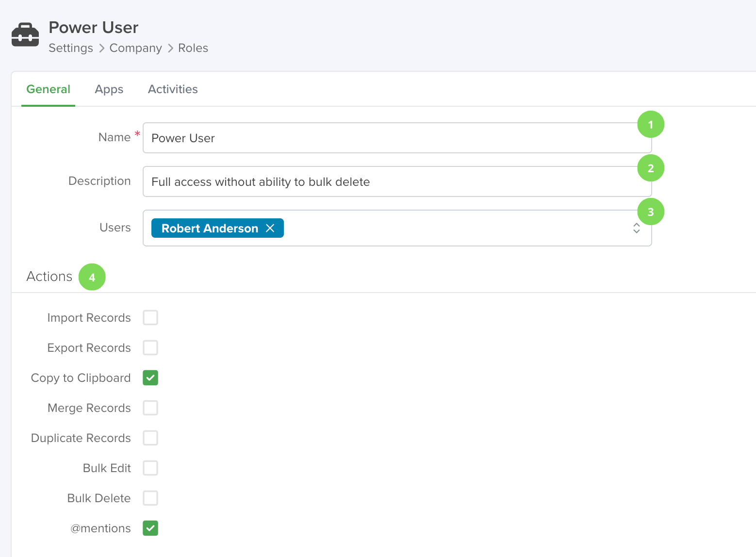
Task: Click the Name input field
Action: coord(397,138)
